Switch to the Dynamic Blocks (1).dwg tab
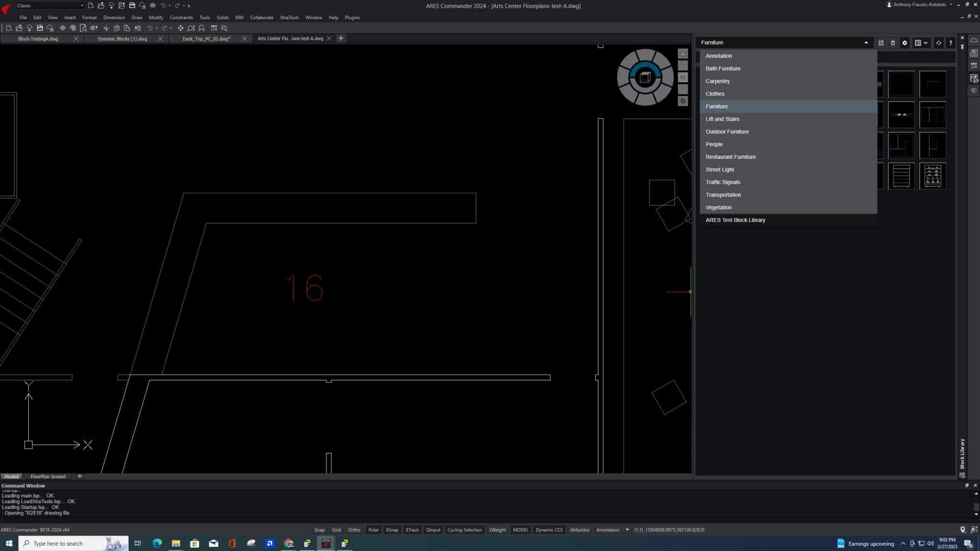Image resolution: width=980 pixels, height=551 pixels. click(122, 39)
